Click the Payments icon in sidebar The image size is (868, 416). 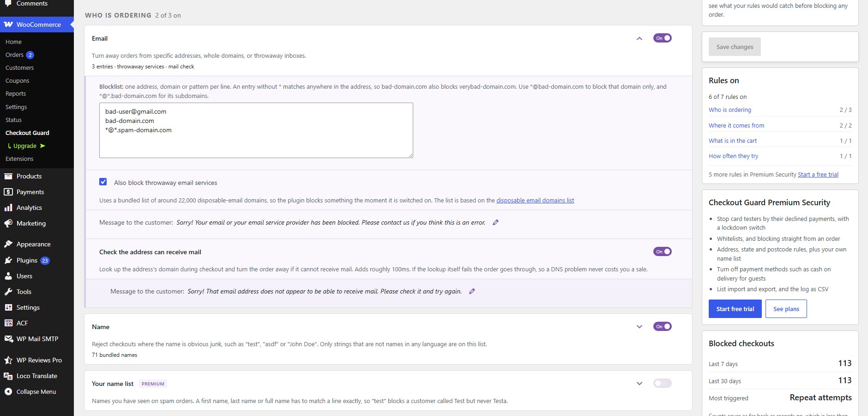8,192
